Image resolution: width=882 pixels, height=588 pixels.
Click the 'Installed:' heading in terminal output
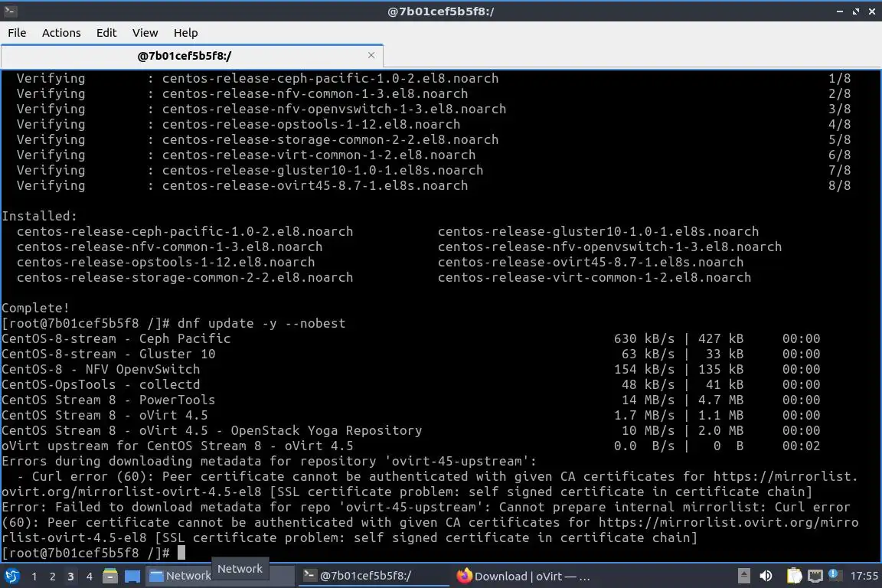point(39,216)
